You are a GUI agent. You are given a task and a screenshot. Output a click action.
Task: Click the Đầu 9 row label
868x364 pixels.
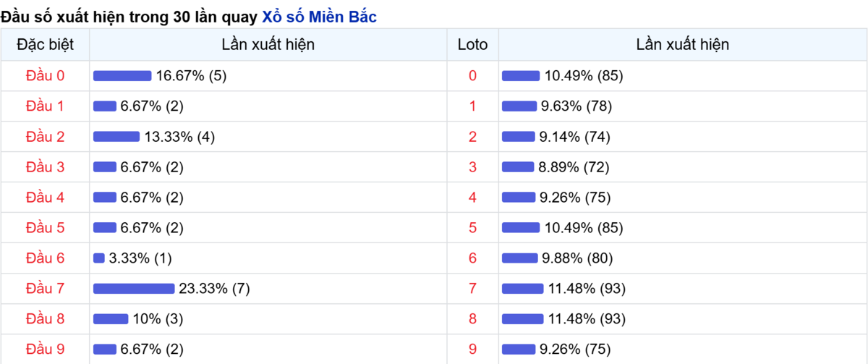[x=45, y=350]
